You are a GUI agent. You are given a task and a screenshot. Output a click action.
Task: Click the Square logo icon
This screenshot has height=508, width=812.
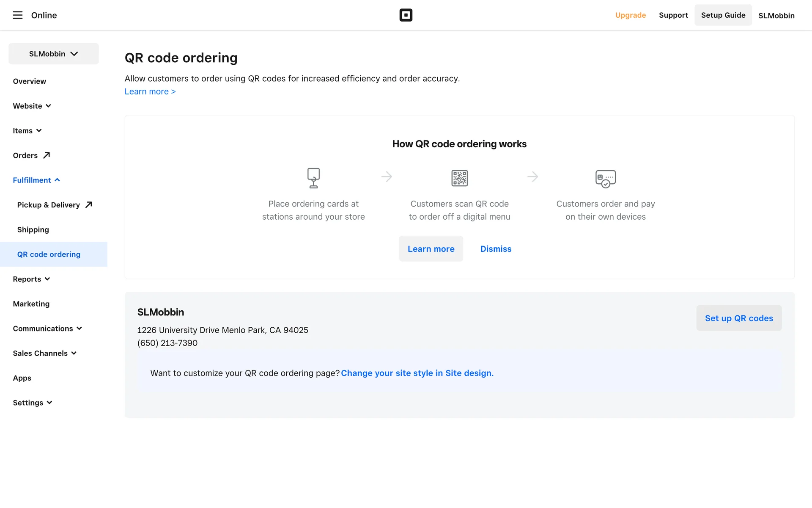pos(406,15)
